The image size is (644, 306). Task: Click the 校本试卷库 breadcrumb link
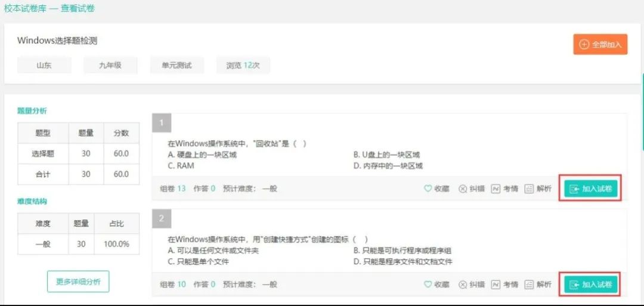click(x=24, y=8)
